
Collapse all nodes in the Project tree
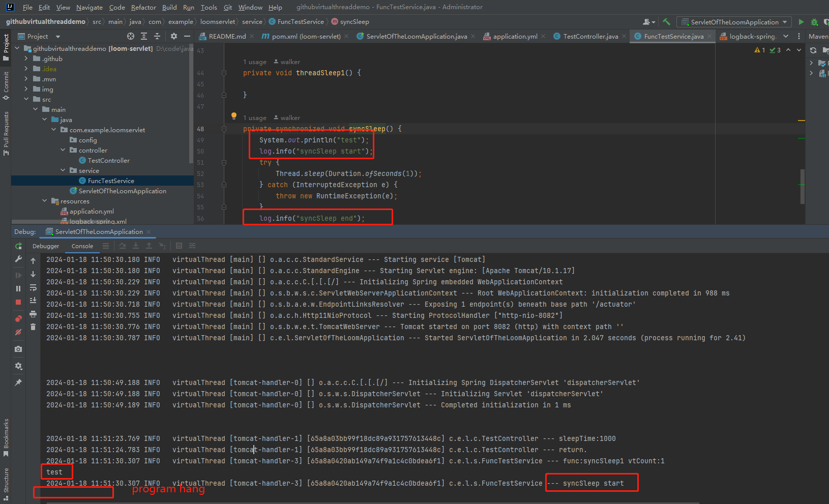click(158, 36)
